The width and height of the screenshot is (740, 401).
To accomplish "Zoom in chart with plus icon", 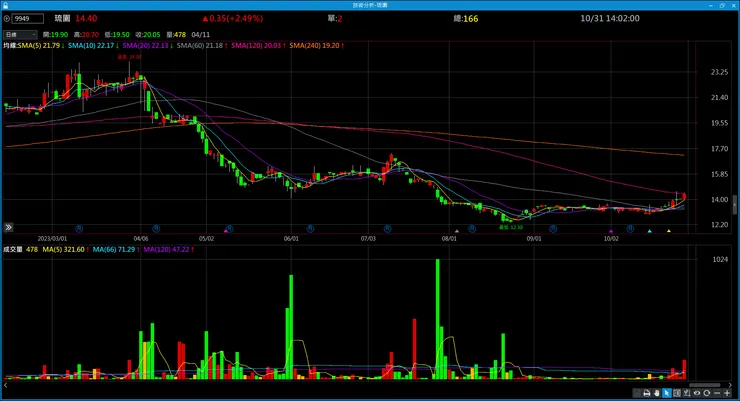I will [x=727, y=393].
